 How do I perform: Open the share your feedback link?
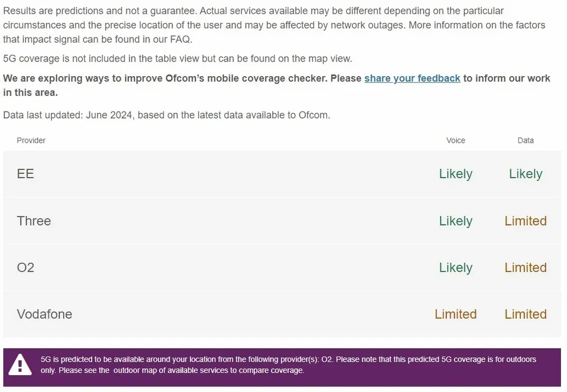point(412,78)
